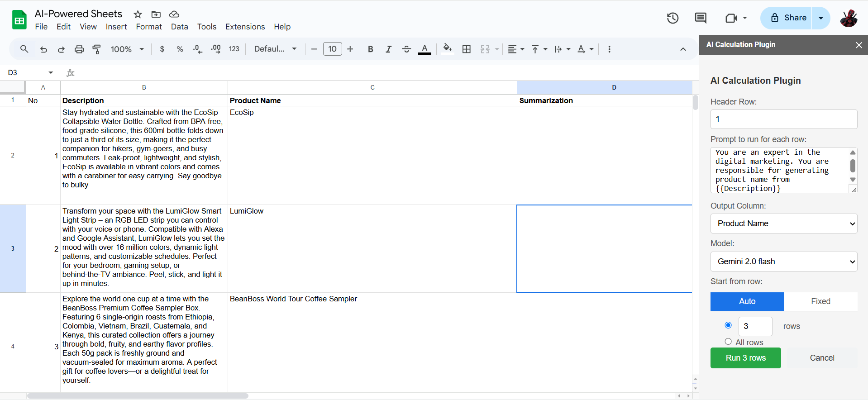The height and width of the screenshot is (400, 868).
Task: Click the print icon in toolbar
Action: 79,49
